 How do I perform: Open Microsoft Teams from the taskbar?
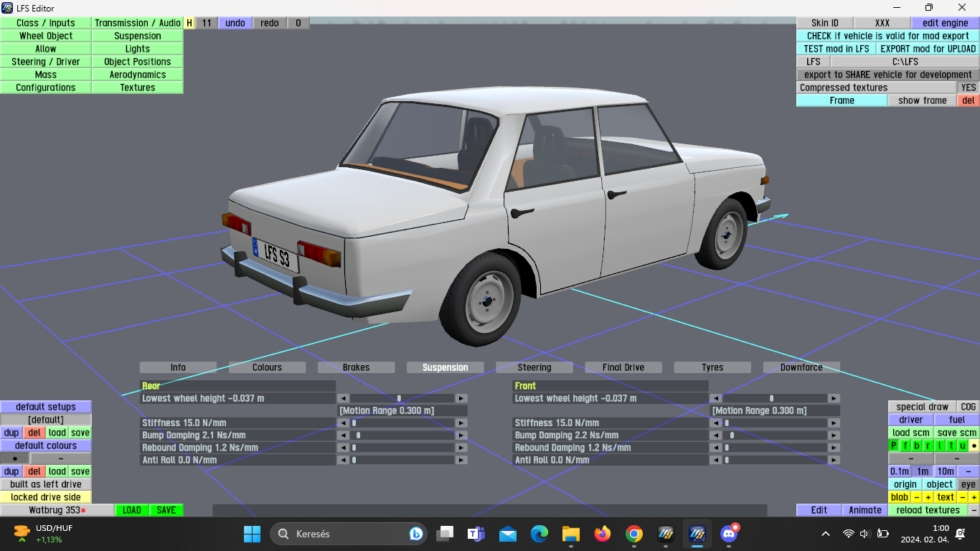pos(476,534)
